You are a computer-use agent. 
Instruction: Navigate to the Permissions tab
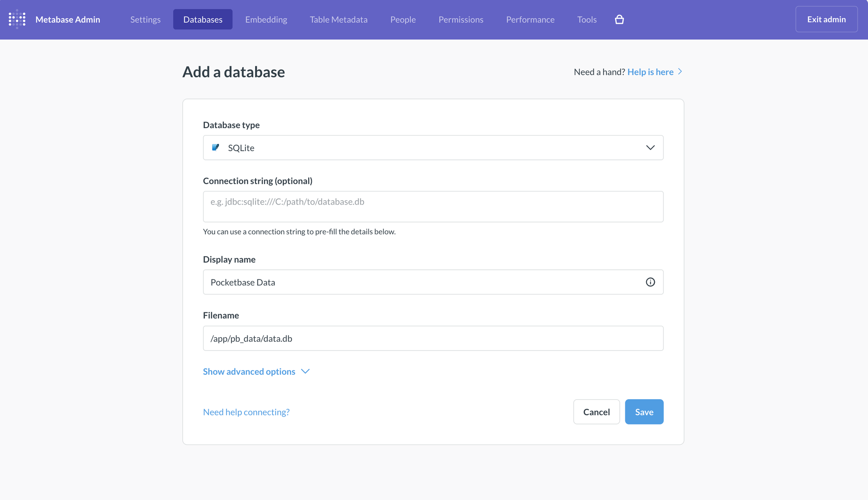pyautogui.click(x=461, y=20)
